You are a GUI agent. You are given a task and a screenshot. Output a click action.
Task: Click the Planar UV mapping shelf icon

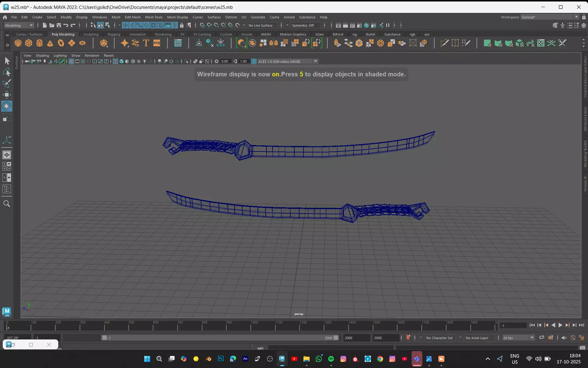(487, 43)
